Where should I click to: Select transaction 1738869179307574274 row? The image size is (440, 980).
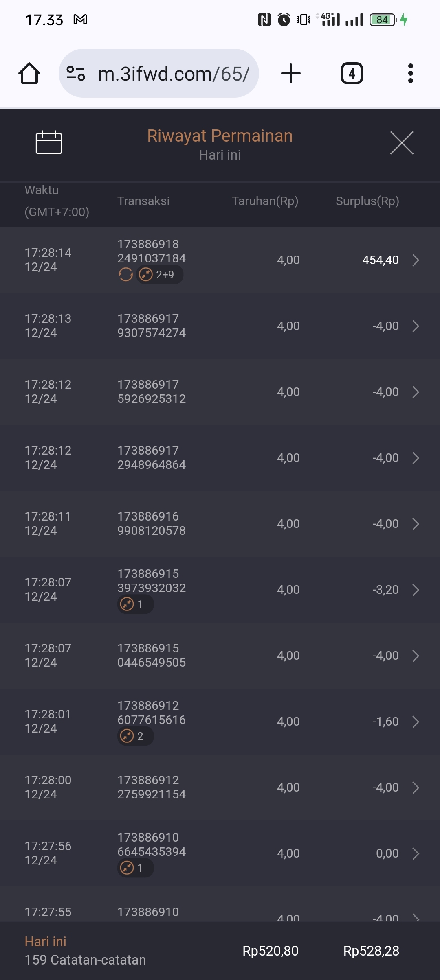[151, 326]
